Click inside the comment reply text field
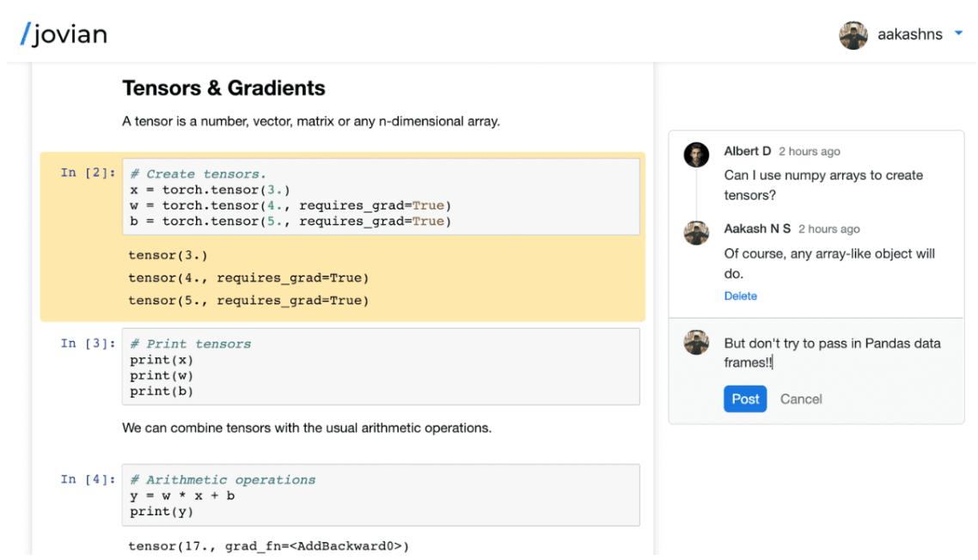 [x=832, y=353]
